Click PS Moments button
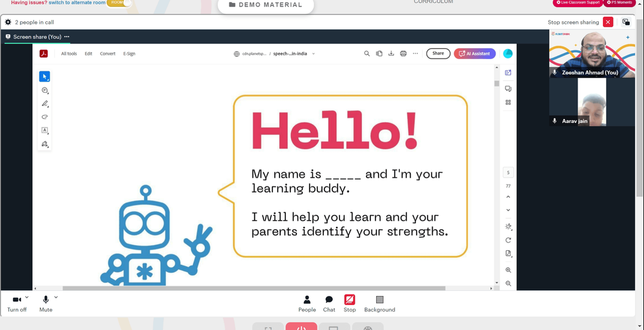The width and height of the screenshot is (644, 330). point(620,3)
